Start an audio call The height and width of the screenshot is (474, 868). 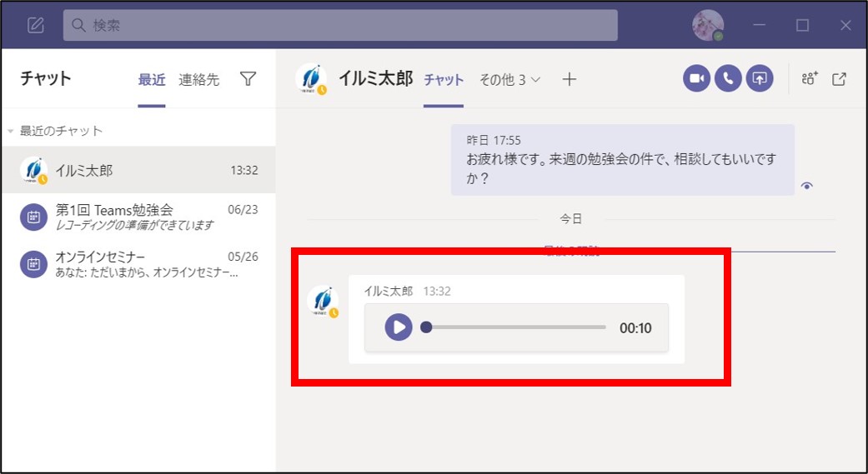point(728,78)
